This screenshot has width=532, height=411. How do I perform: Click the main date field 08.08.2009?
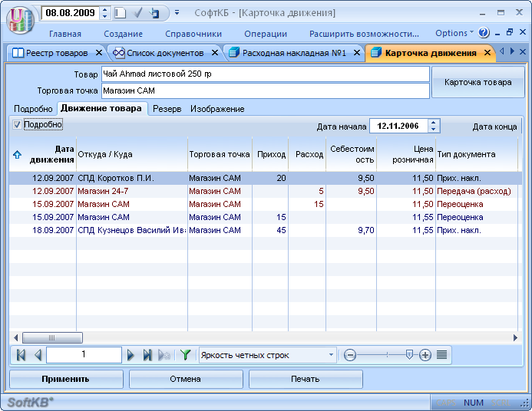point(71,13)
